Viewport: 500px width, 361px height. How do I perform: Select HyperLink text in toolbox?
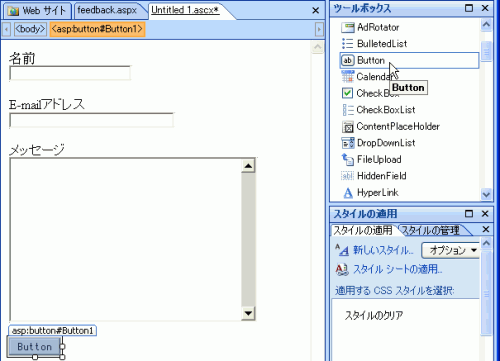[x=378, y=192]
